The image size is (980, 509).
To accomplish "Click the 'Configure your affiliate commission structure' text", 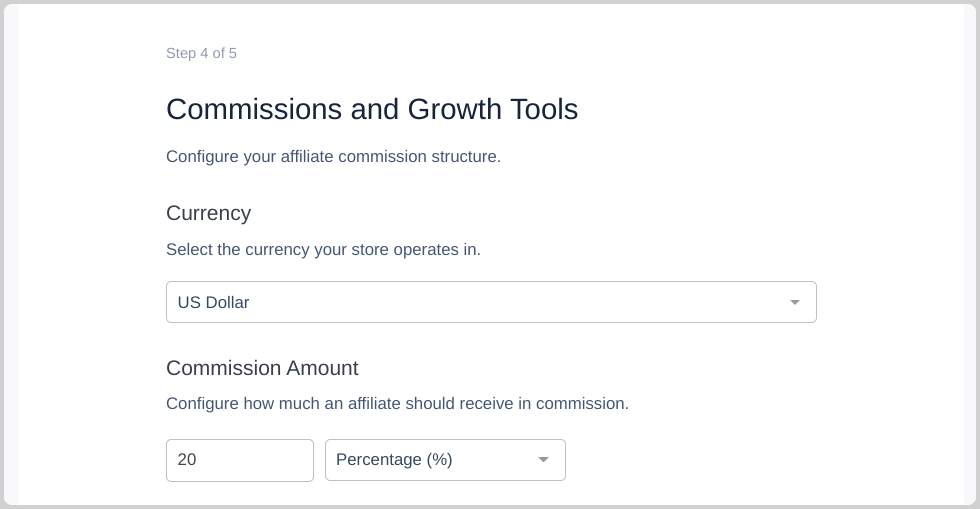I will (x=334, y=156).
